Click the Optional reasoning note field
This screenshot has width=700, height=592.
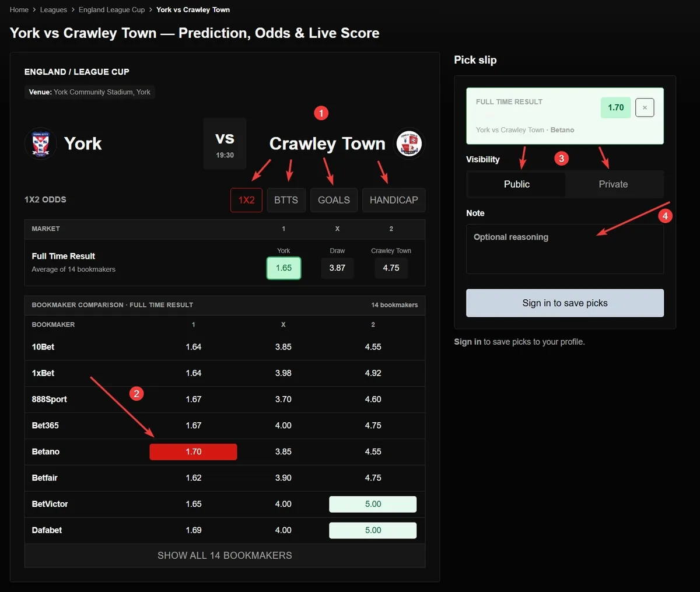point(565,249)
